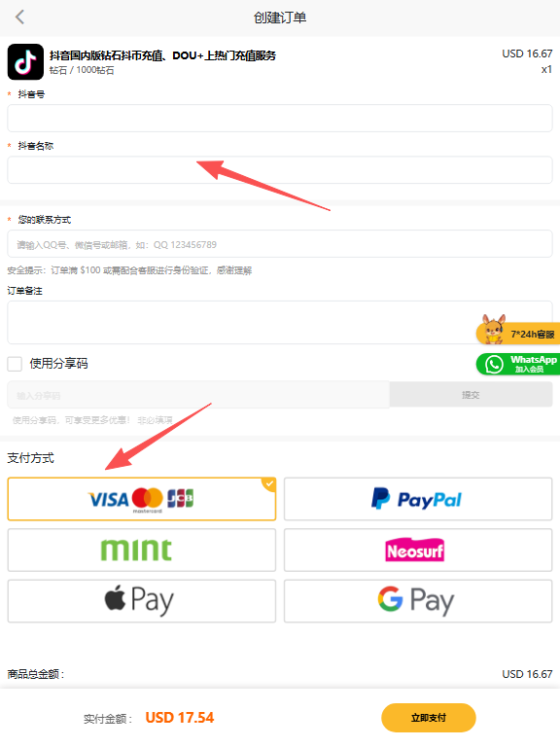Click the 抖音号 input field
This screenshot has width=560, height=747.
[x=280, y=118]
